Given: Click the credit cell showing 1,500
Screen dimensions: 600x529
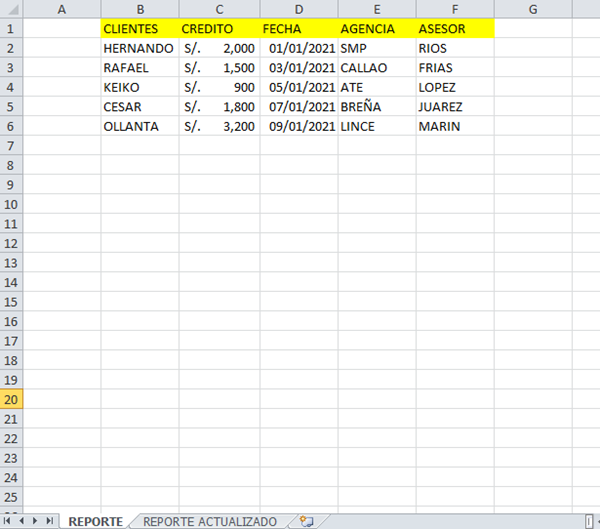Looking at the screenshot, I should click(220, 67).
